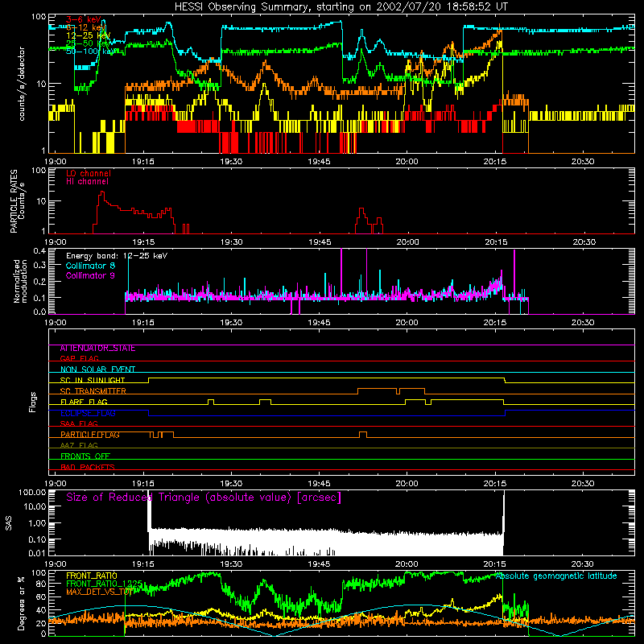Click the SAA_FLAG label
644x644 pixels.
pos(79,423)
